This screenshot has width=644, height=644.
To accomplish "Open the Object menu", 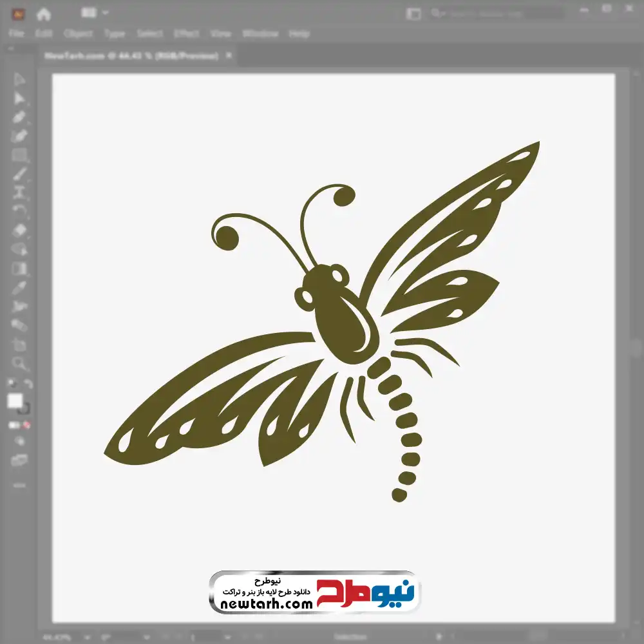I will pos(79,33).
